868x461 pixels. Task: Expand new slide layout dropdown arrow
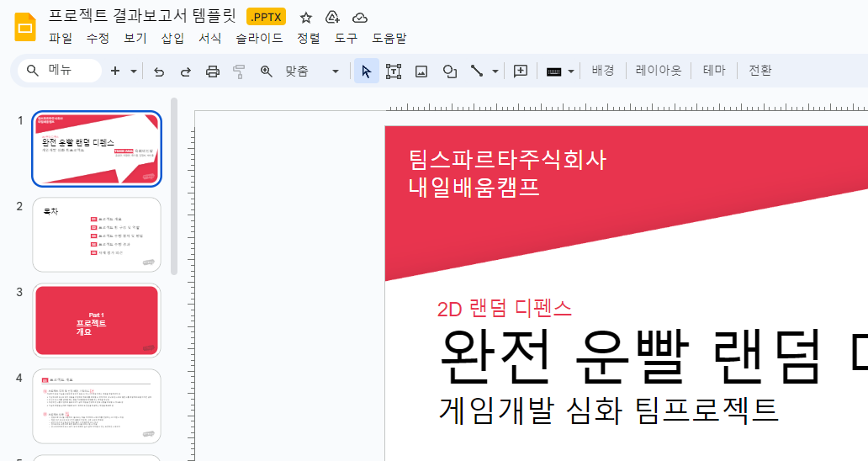click(134, 71)
